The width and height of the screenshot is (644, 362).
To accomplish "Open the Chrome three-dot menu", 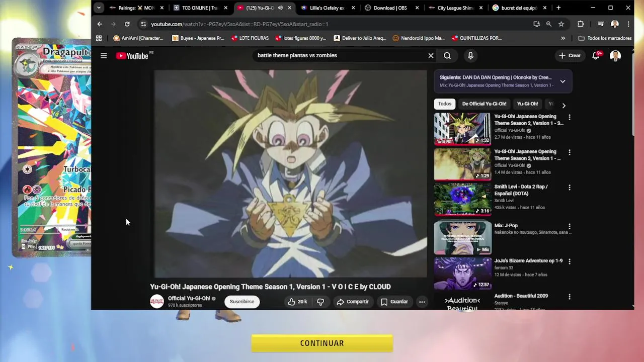I will point(628,24).
